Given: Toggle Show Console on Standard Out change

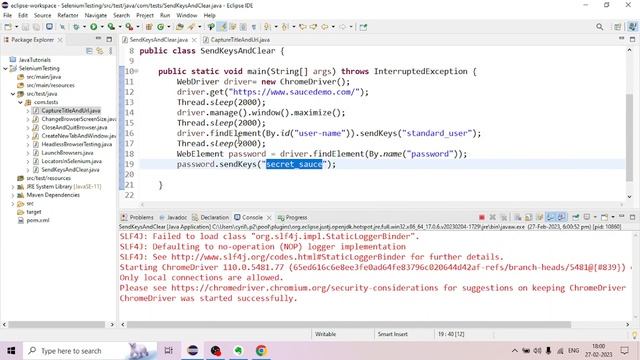Looking at the screenshot, I should (x=551, y=217).
